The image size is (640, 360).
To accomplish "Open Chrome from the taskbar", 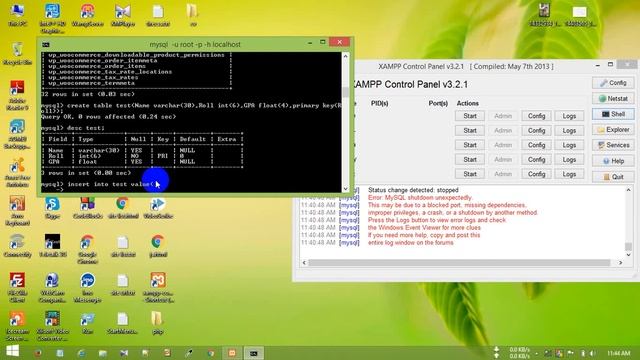I will click(211, 353).
